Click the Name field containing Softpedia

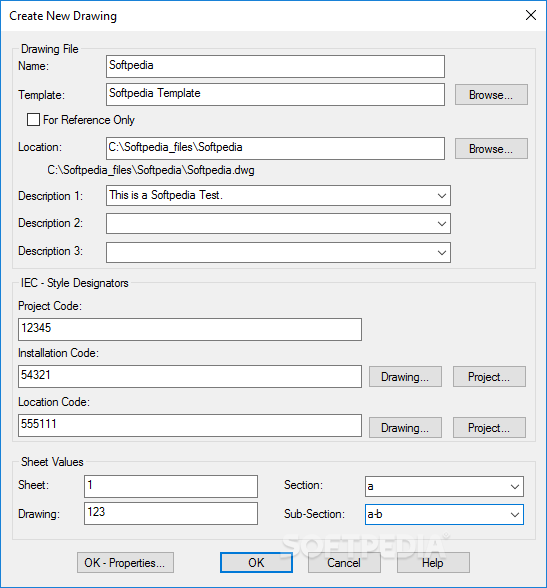[275, 66]
